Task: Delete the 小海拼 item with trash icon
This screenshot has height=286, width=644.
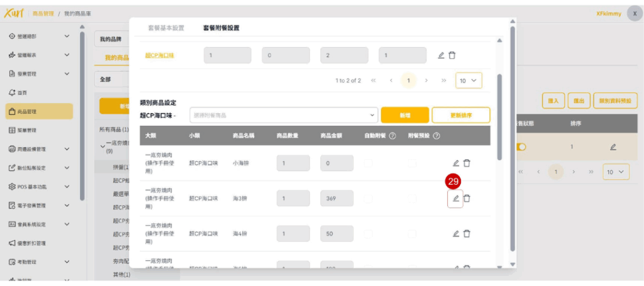Action: pyautogui.click(x=467, y=163)
